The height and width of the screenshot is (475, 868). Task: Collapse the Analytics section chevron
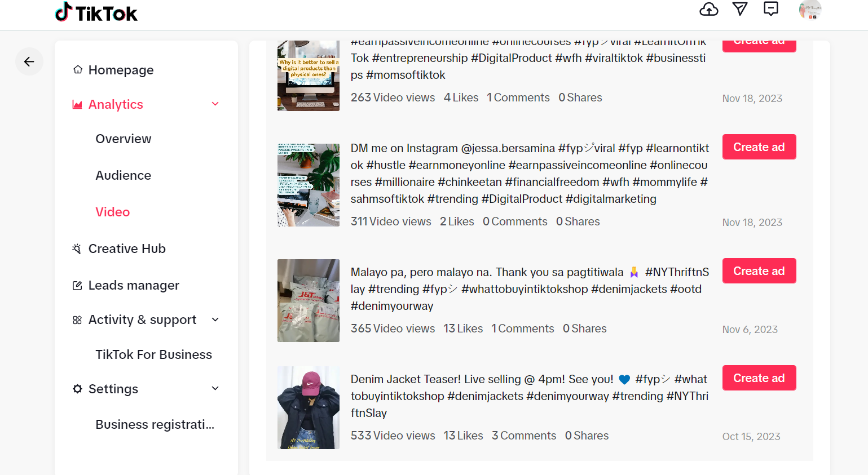tap(215, 104)
